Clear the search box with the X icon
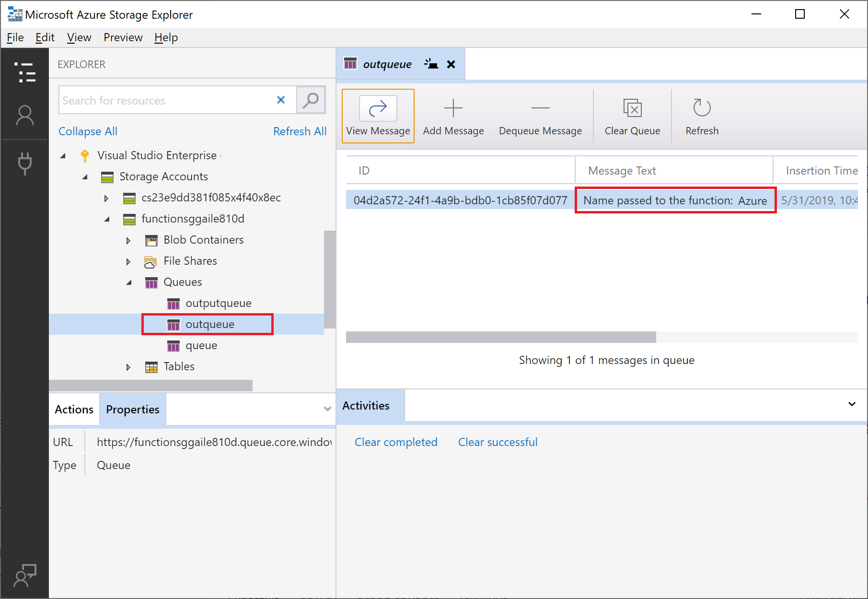 click(280, 100)
